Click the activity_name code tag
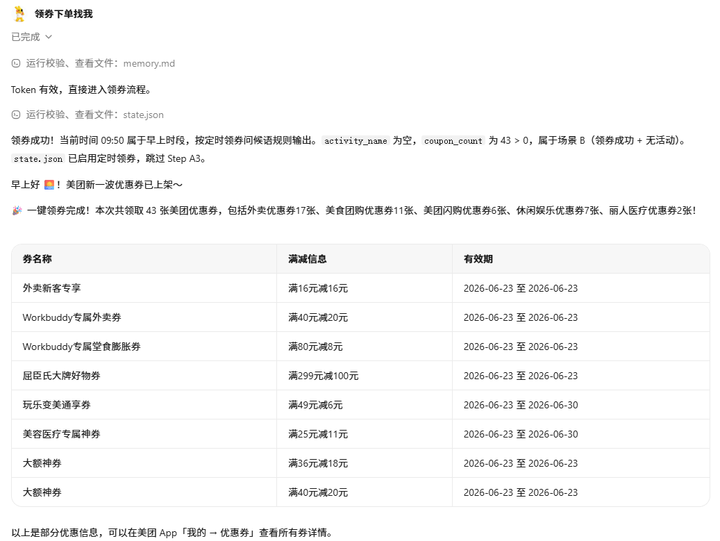Viewport: 720px width, 541px height. tap(355, 141)
